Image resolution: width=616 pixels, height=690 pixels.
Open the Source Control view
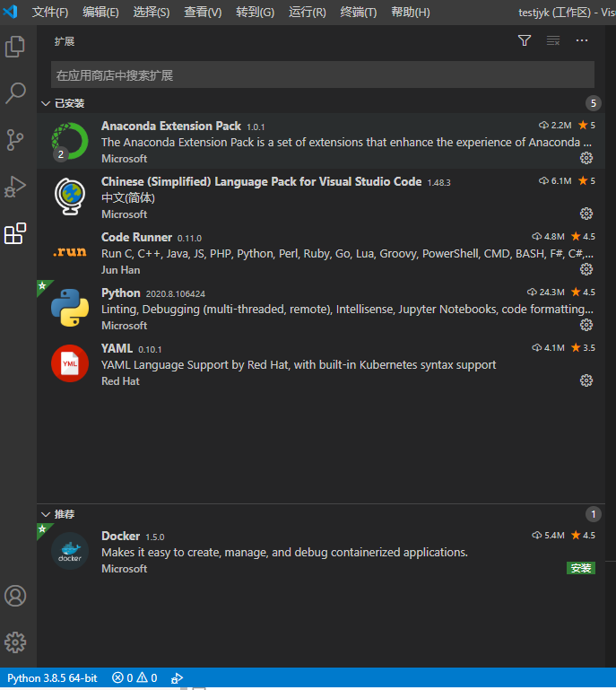pos(15,140)
